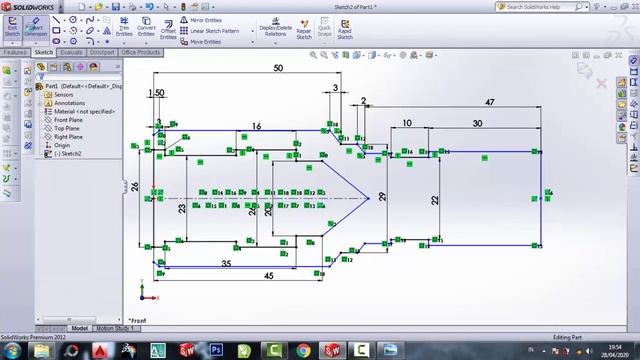Open Photoshop from the Windows taskbar

216,350
